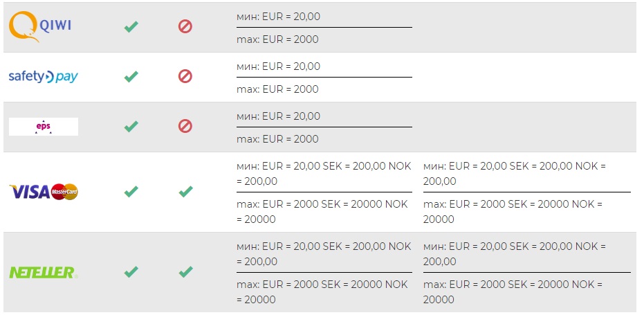Click red prohibited icon in eps row
Image resolution: width=644 pixels, height=315 pixels.
185,127
